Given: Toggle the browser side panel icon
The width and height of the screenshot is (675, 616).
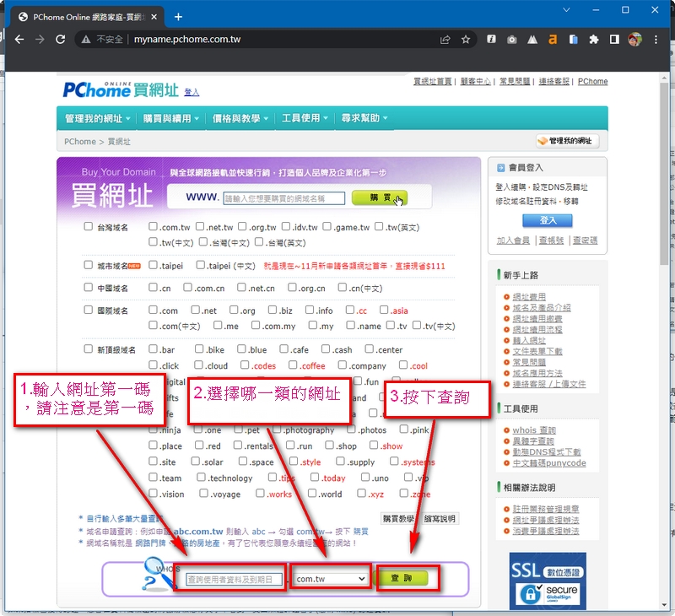Looking at the screenshot, I should click(614, 39).
